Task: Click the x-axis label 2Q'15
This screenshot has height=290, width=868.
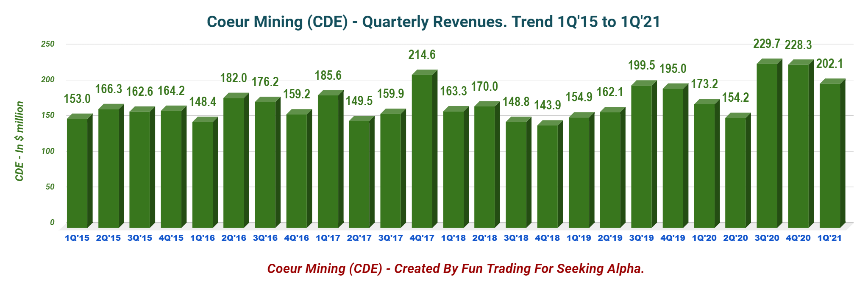Action: (x=108, y=238)
